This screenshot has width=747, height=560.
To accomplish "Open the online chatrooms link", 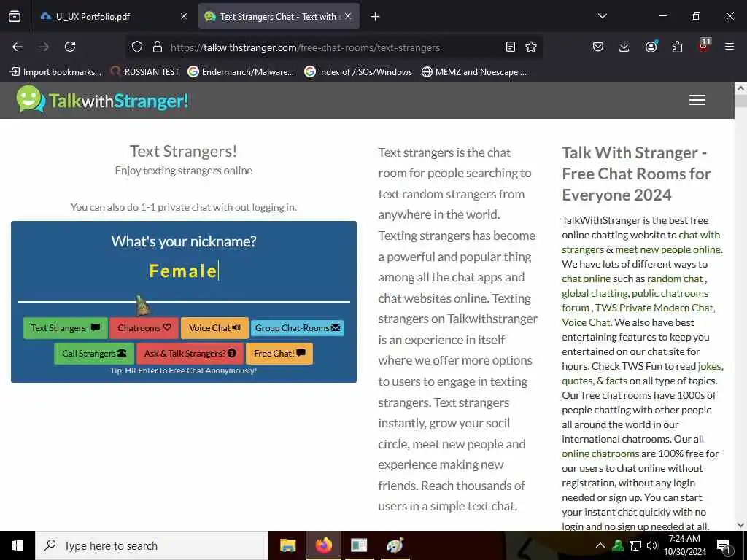I will pyautogui.click(x=600, y=454).
